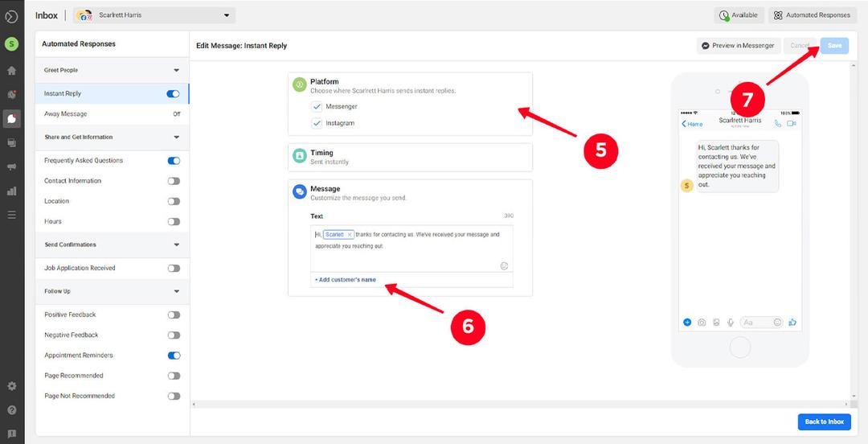868x444 pixels.
Task: Open the megaphone Ads sidebar icon
Action: [11, 166]
